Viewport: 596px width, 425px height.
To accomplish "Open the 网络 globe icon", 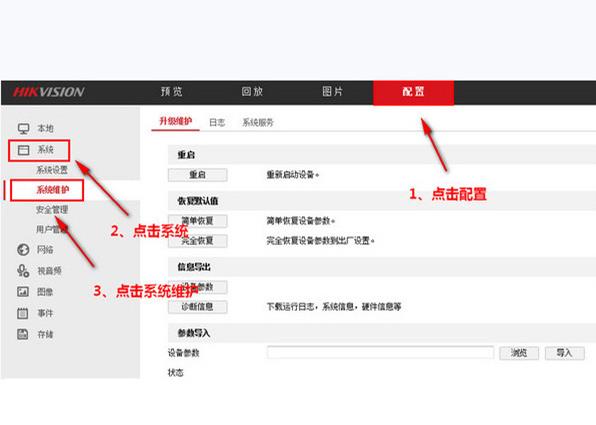I will click(23, 250).
